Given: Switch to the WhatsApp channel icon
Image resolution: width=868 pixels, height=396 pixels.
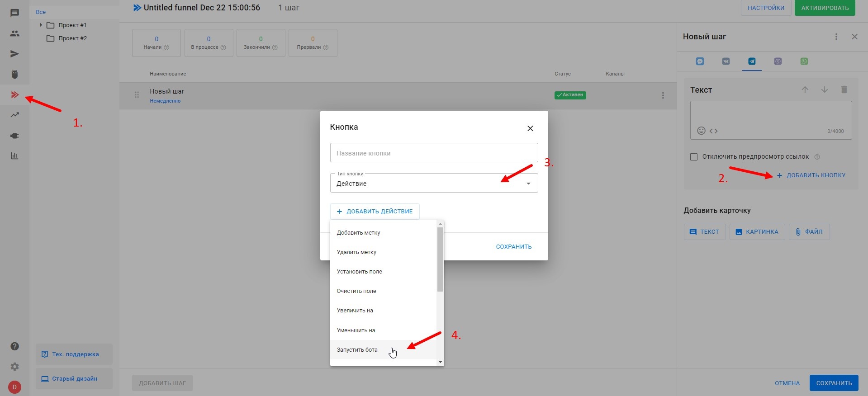Looking at the screenshot, I should [x=804, y=61].
